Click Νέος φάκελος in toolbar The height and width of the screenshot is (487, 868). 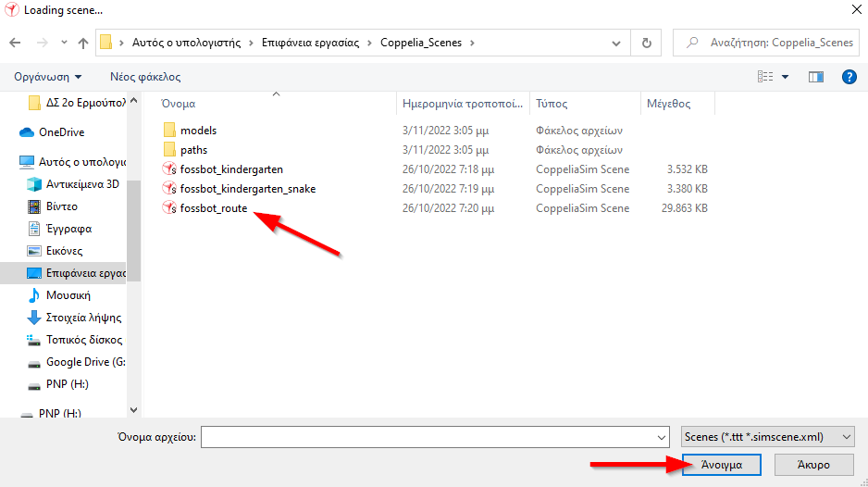(145, 77)
